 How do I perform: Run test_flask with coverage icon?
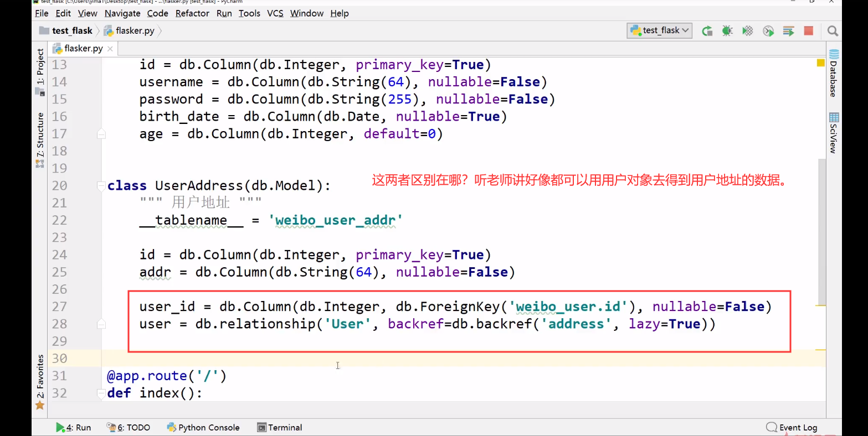[x=748, y=31]
